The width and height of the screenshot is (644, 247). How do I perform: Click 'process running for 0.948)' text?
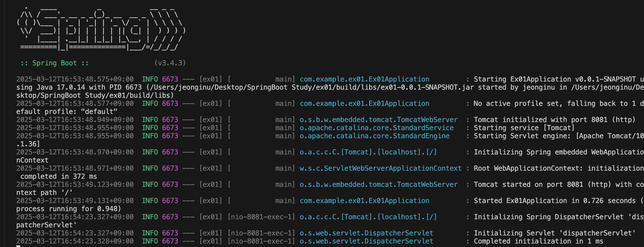click(69, 209)
